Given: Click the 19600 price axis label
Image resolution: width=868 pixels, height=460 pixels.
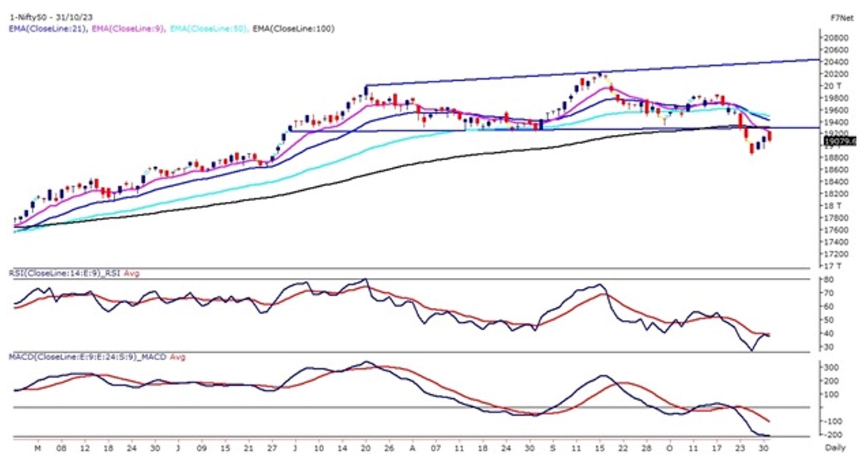Looking at the screenshot, I should (837, 110).
